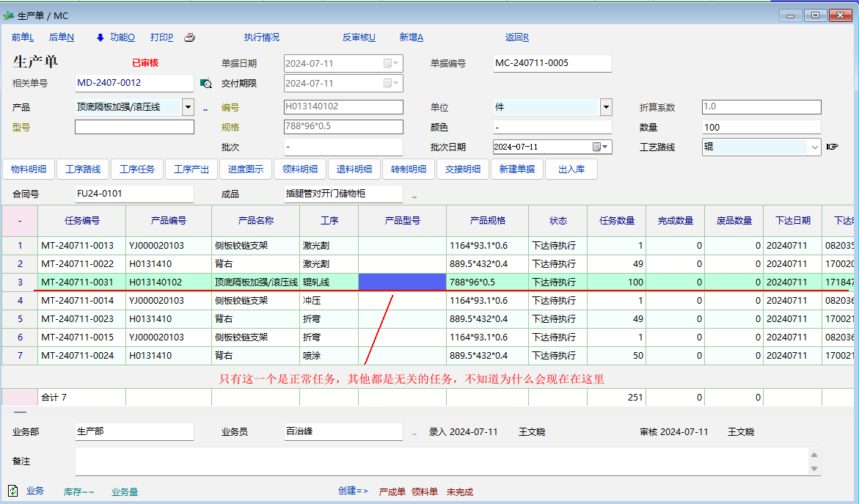
Task: Expand the 产品 dropdown list
Action: point(188,107)
